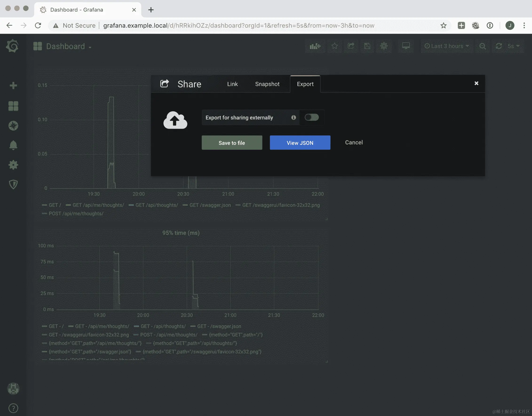The height and width of the screenshot is (416, 532).
Task: Click the Add panel toolbar icon
Action: coord(315,46)
